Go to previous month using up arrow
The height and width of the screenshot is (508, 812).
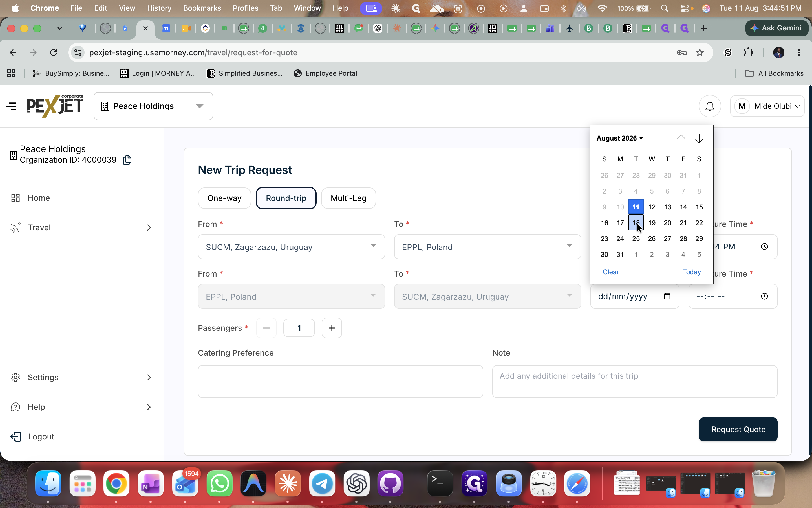pos(681,139)
